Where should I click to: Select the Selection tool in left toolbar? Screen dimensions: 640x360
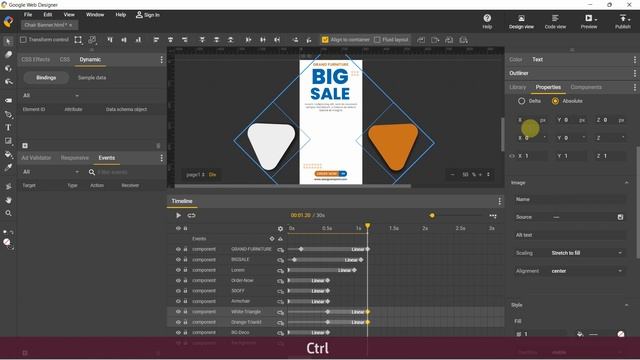click(8, 41)
